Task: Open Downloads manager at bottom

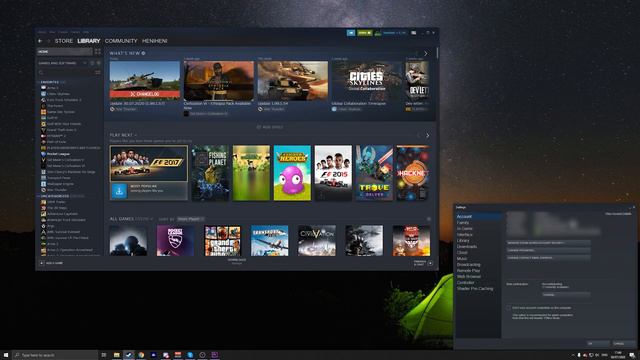Action: 237,261
